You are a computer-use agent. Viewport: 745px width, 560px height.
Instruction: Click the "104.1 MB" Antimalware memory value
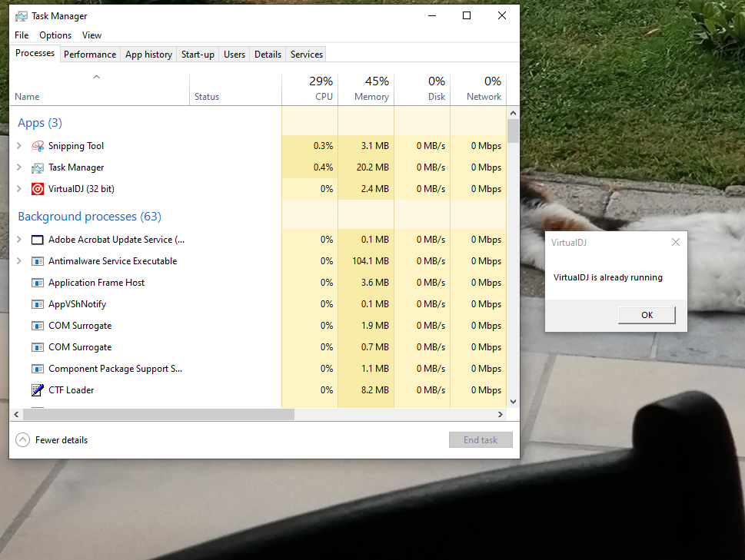point(370,261)
